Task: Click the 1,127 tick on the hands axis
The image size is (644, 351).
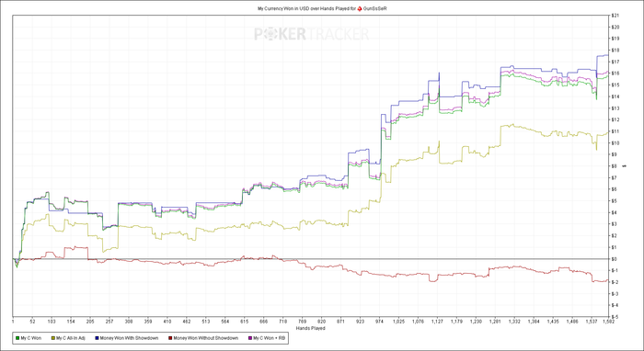Action: [437, 323]
